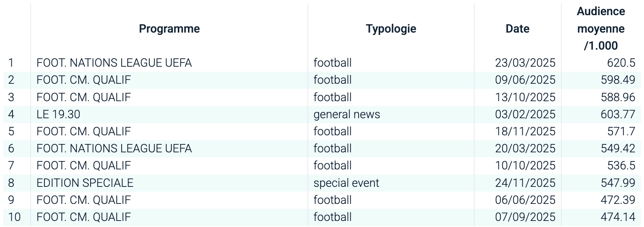Click the general news typology cell

pos(346,114)
